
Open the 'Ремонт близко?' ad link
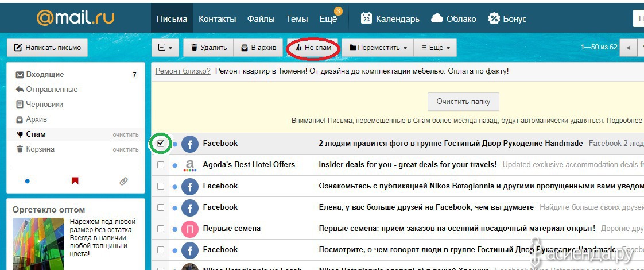pyautogui.click(x=183, y=71)
